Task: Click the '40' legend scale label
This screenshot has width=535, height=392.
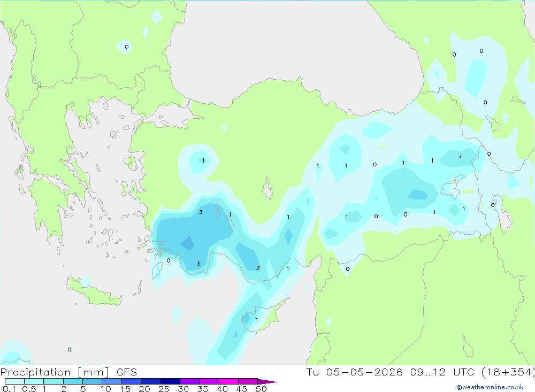Action: (223, 389)
